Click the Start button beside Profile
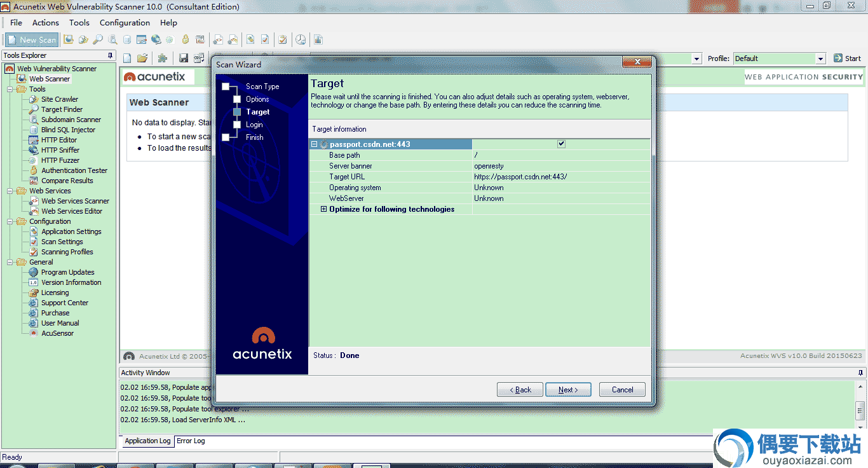The image size is (868, 468). coord(847,59)
